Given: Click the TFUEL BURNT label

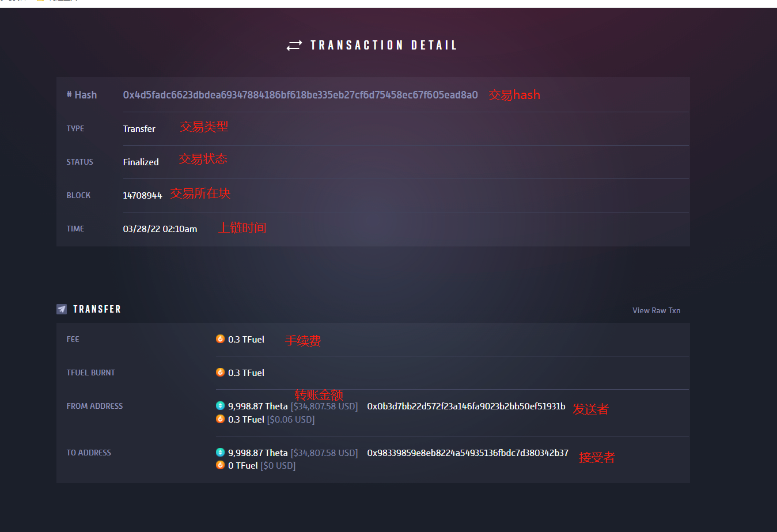Looking at the screenshot, I should click(90, 373).
